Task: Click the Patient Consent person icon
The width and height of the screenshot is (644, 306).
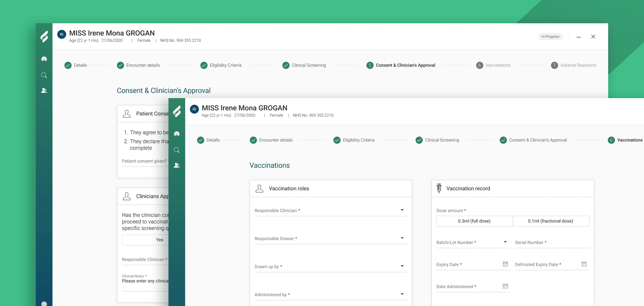Action: click(127, 114)
